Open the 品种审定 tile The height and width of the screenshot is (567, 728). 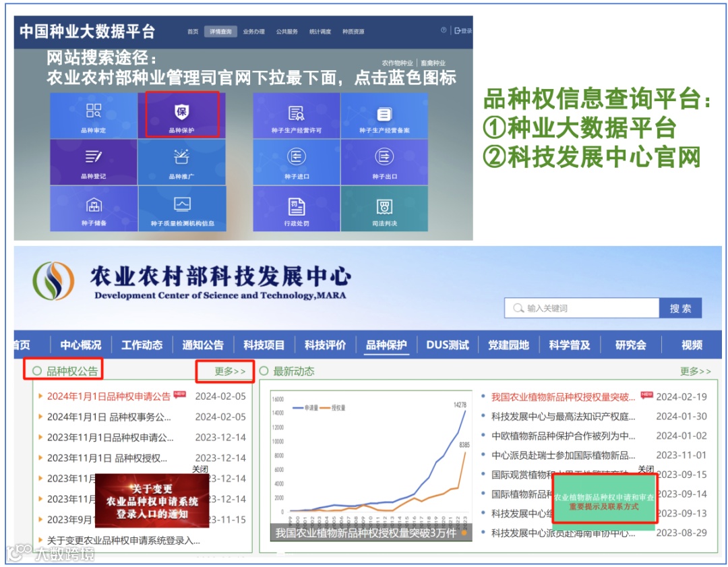pyautogui.click(x=94, y=116)
